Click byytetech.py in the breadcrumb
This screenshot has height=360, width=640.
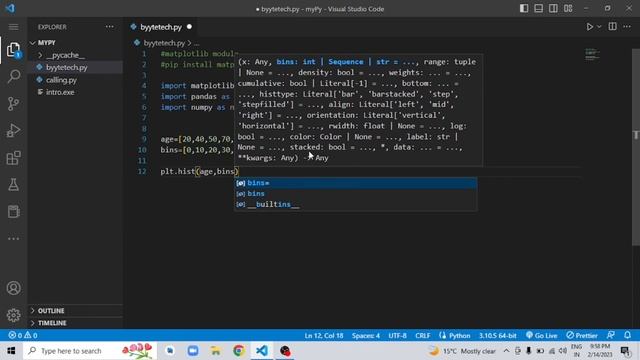click(x=164, y=43)
